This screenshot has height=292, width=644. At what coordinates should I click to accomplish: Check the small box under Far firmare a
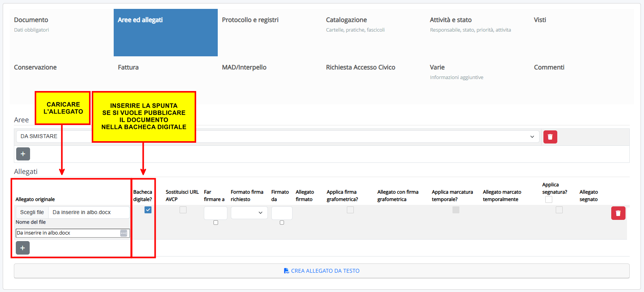coord(216,223)
